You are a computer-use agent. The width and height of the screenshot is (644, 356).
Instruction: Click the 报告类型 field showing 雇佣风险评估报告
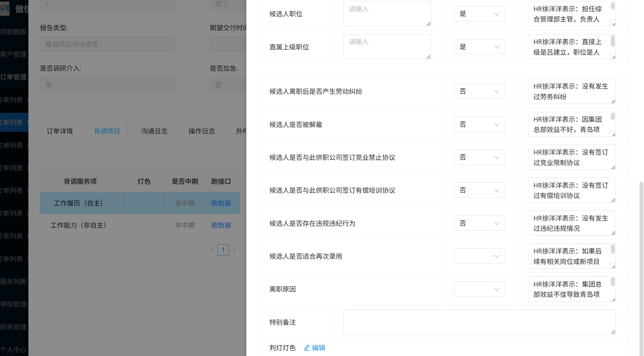(107, 44)
